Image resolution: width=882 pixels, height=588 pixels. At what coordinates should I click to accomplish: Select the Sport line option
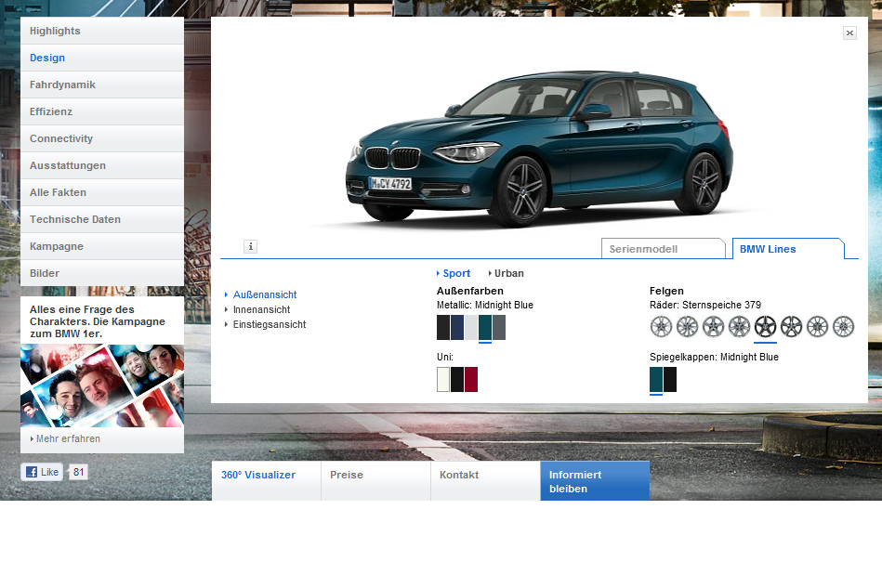click(x=455, y=273)
